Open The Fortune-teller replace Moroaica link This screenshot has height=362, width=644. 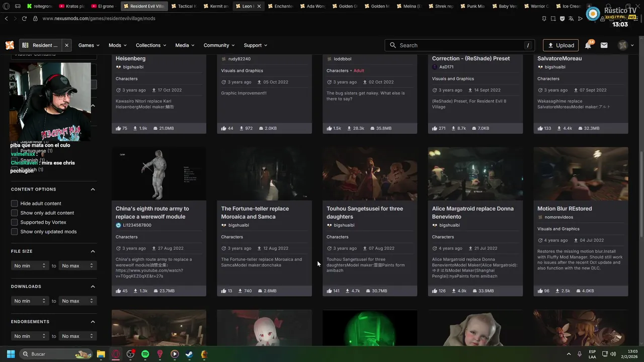click(255, 213)
